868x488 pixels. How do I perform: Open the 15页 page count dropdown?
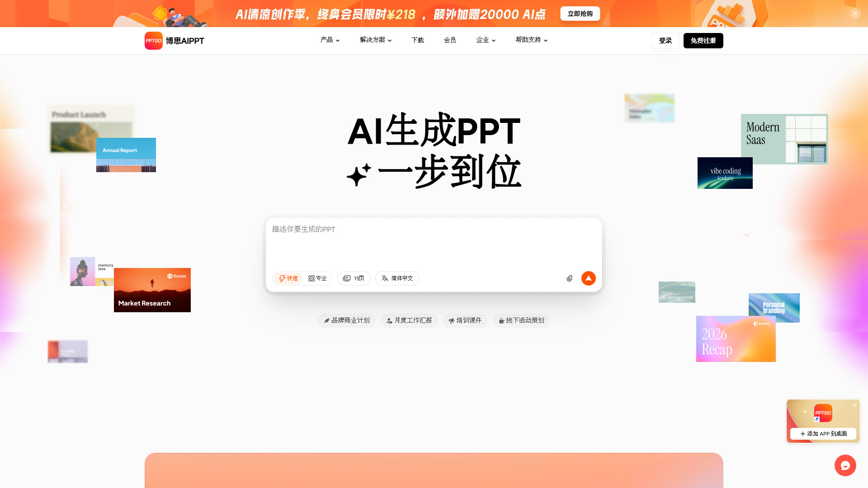coord(354,278)
